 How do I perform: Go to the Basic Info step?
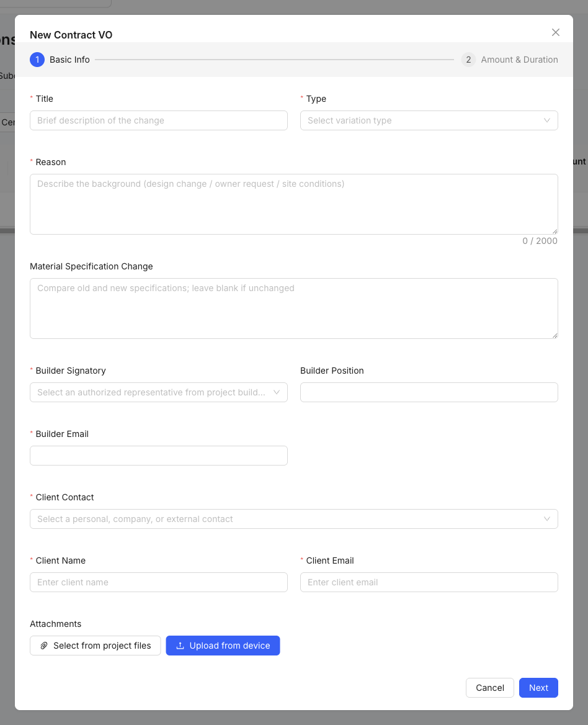60,60
